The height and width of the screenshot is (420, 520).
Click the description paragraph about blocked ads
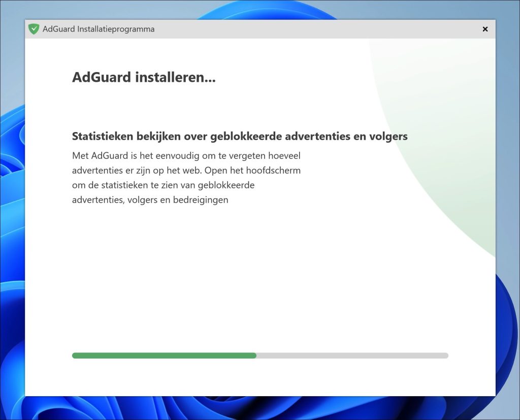click(187, 177)
